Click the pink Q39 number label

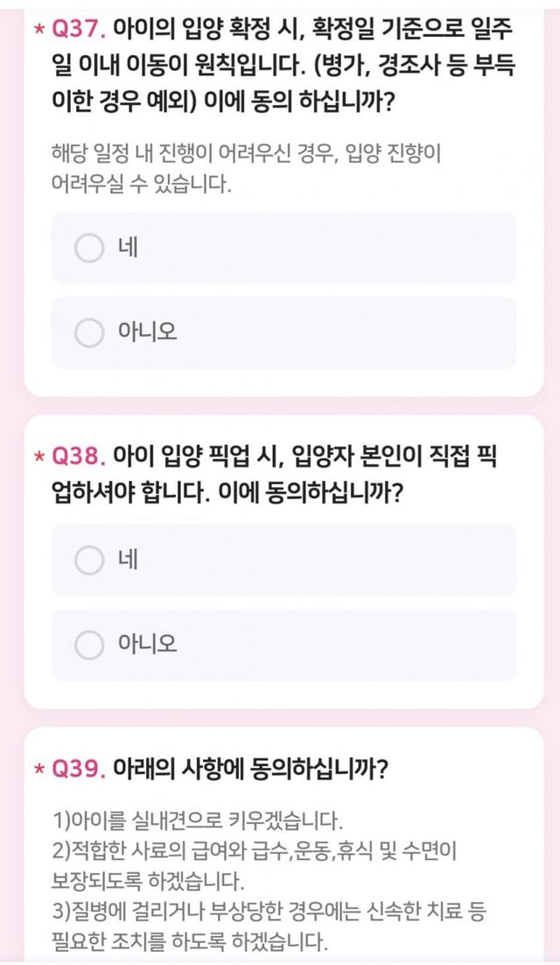[x=79, y=770]
